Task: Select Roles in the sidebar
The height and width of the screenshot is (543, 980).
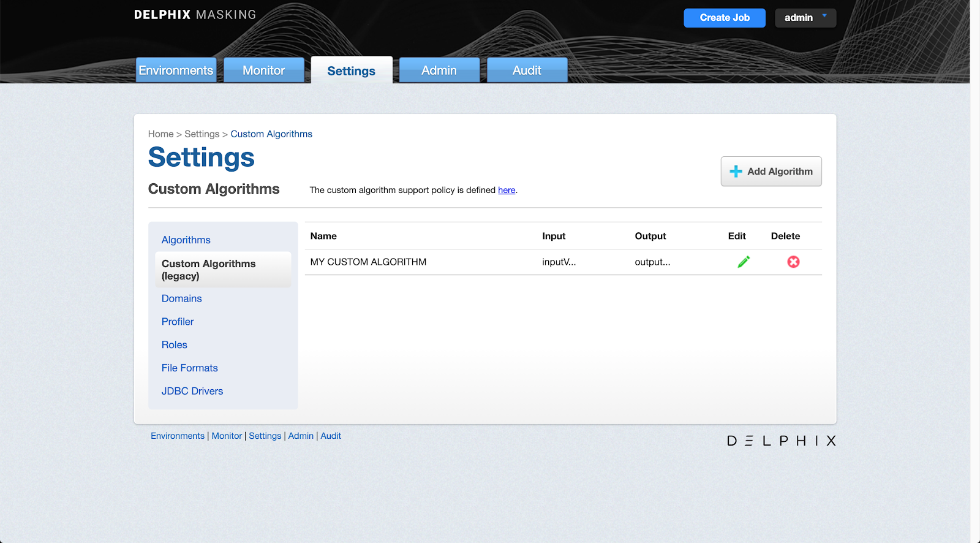Action: point(175,345)
